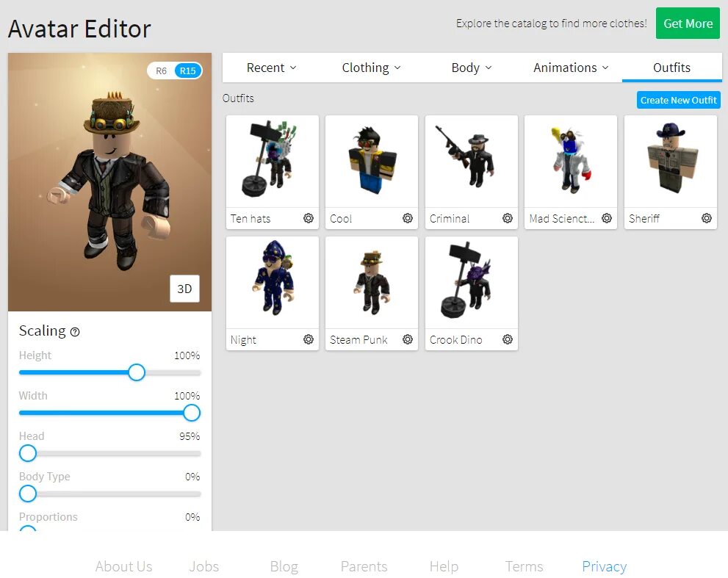Click the Scaling help question mark icon

pyautogui.click(x=75, y=332)
